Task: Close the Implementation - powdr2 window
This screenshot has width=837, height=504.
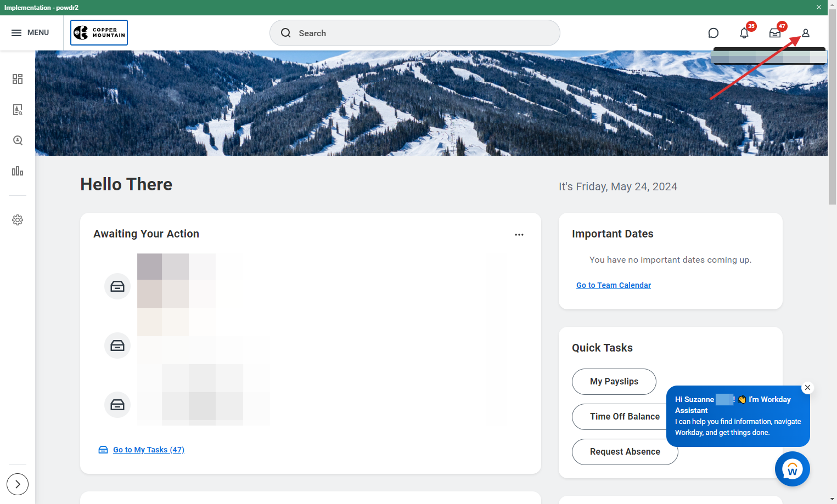Action: pyautogui.click(x=818, y=7)
